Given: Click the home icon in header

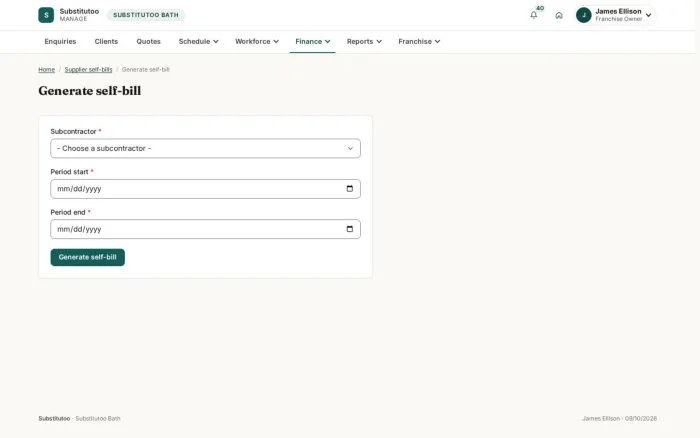Looking at the screenshot, I should pos(559,15).
